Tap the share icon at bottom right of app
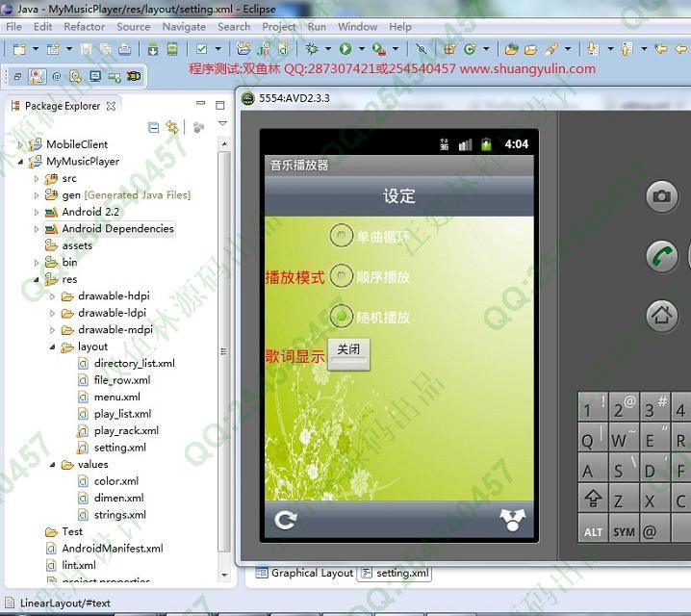691x616 pixels. (x=512, y=521)
